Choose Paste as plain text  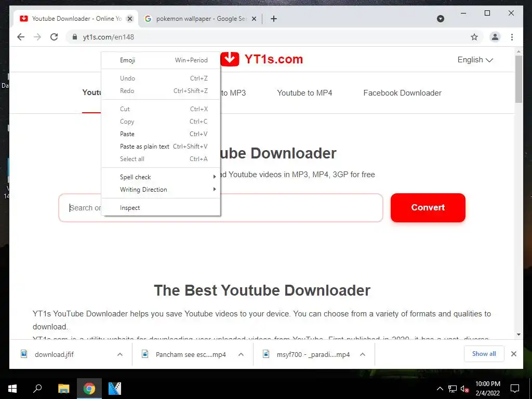point(161,147)
